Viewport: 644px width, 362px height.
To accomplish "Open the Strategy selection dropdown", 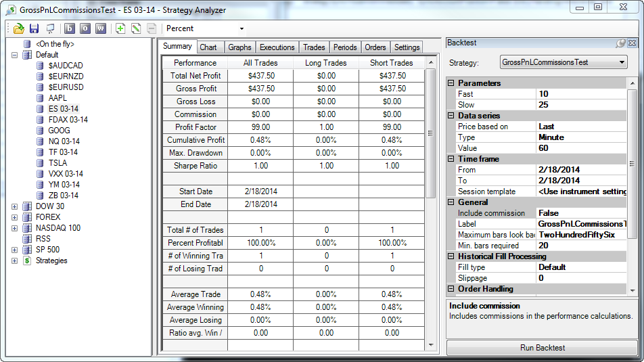I will pyautogui.click(x=622, y=62).
